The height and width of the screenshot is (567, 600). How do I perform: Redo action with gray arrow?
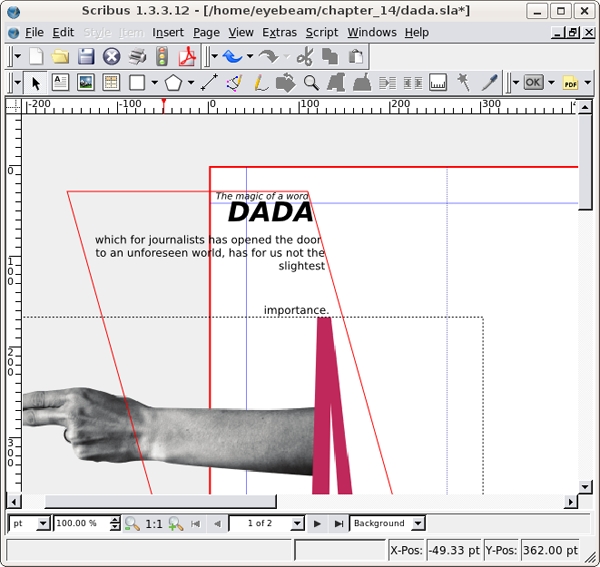[269, 57]
